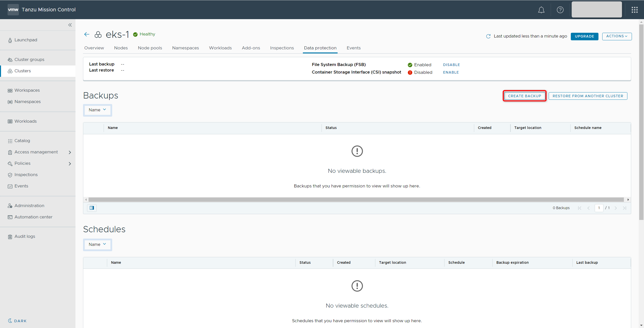644x328 pixels.
Task: Open the Backups Name filter dropdown
Action: [97, 110]
